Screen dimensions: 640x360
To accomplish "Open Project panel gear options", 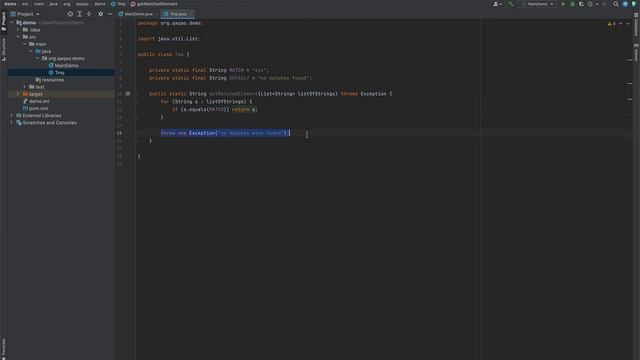I will click(x=100, y=14).
